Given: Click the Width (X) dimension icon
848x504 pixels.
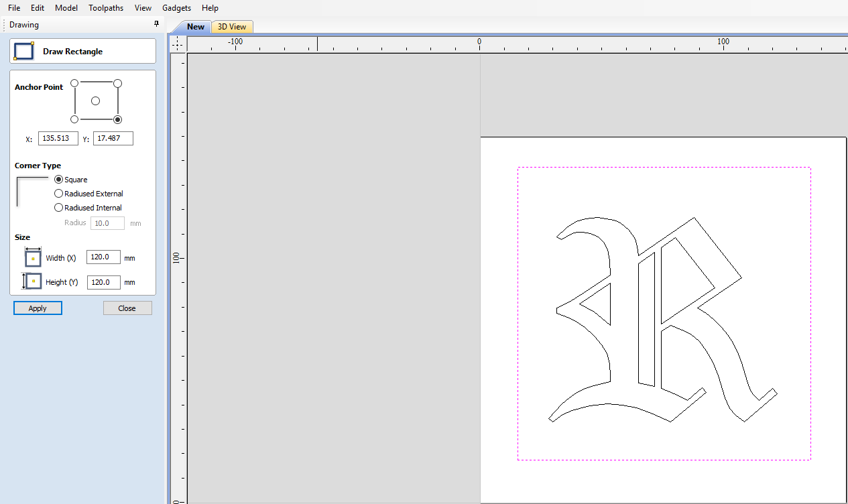Looking at the screenshot, I should point(32,257).
